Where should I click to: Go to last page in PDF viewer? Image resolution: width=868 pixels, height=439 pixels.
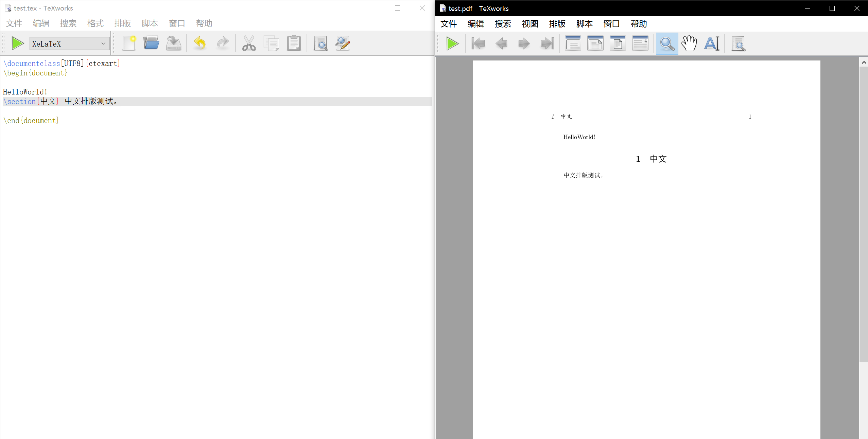[547, 43]
